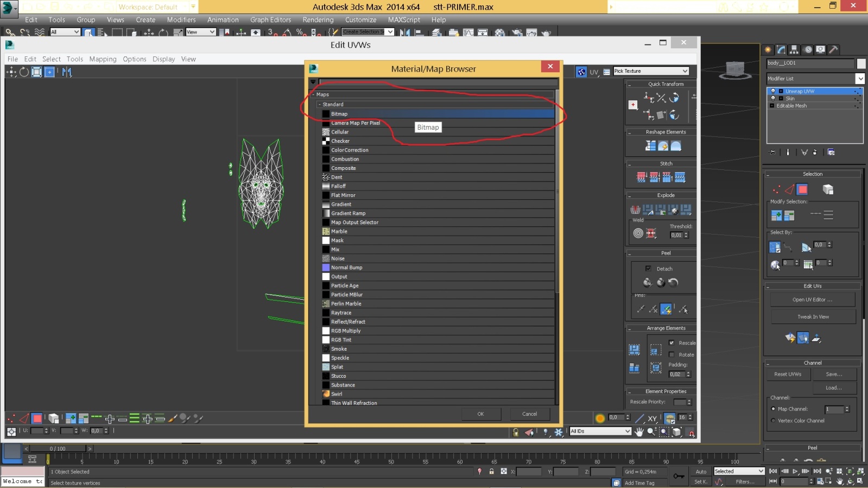The height and width of the screenshot is (488, 868).
Task: Click the Save... button in Channel rollout
Action: (834, 374)
